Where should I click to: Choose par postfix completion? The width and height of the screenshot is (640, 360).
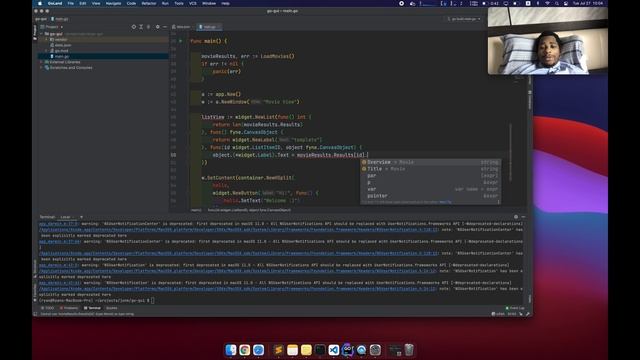430,176
